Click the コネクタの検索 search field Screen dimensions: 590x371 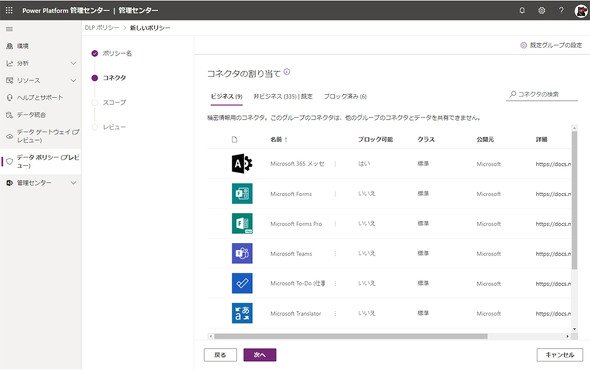tap(542, 94)
